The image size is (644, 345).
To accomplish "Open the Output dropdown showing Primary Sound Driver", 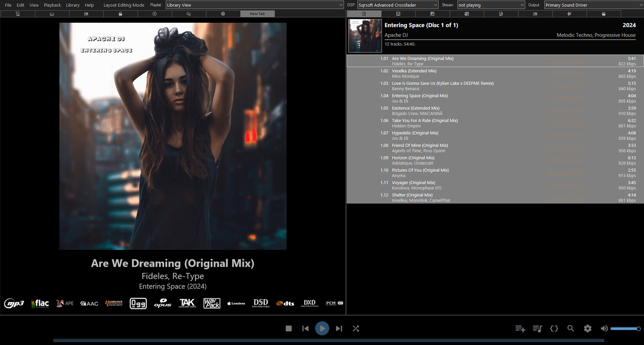I will click(x=593, y=5).
